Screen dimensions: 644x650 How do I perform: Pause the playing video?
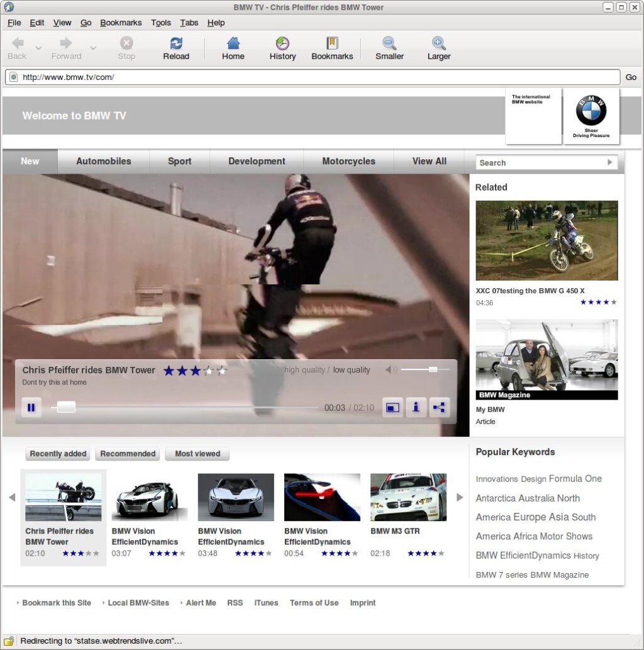pos(31,407)
